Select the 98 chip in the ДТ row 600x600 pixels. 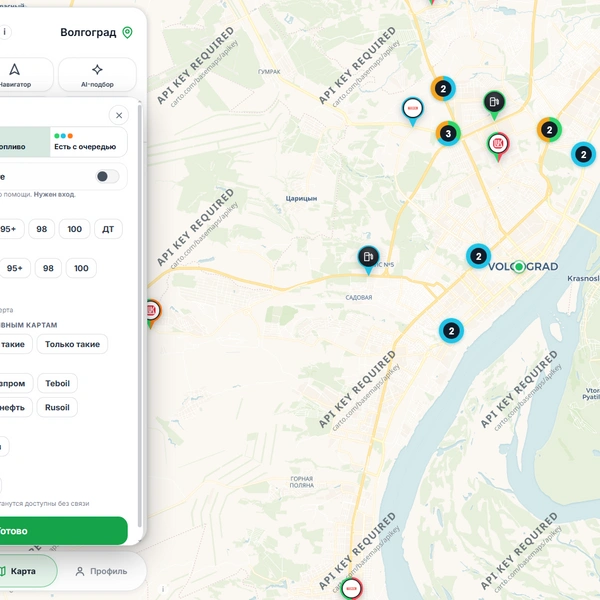click(x=42, y=229)
